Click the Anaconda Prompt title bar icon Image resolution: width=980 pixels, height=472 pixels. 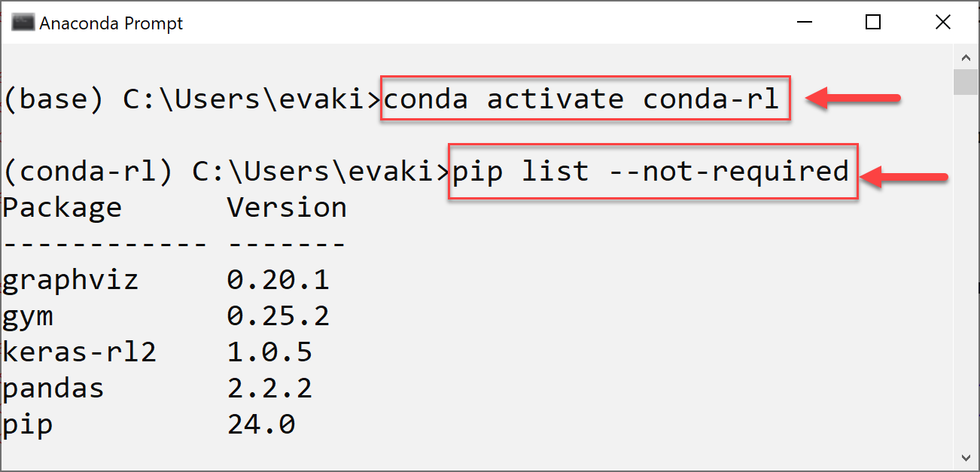(23, 23)
